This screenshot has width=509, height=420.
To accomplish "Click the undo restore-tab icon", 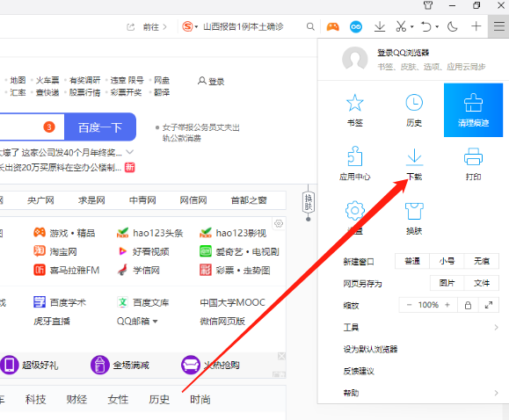I will [x=425, y=26].
